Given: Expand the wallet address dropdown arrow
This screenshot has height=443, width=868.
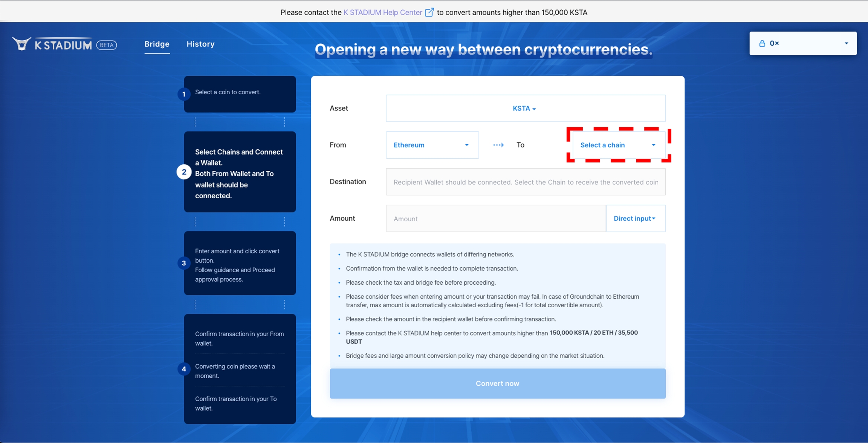Looking at the screenshot, I should pyautogui.click(x=846, y=43).
